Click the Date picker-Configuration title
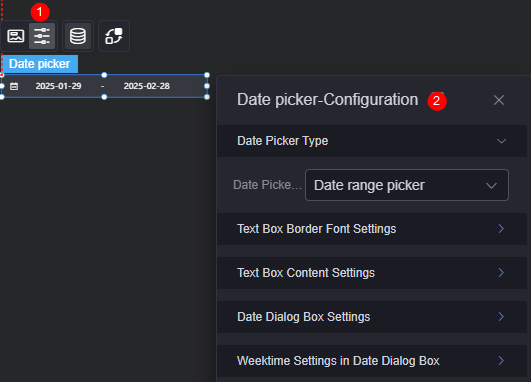The width and height of the screenshot is (531, 382). 327,100
